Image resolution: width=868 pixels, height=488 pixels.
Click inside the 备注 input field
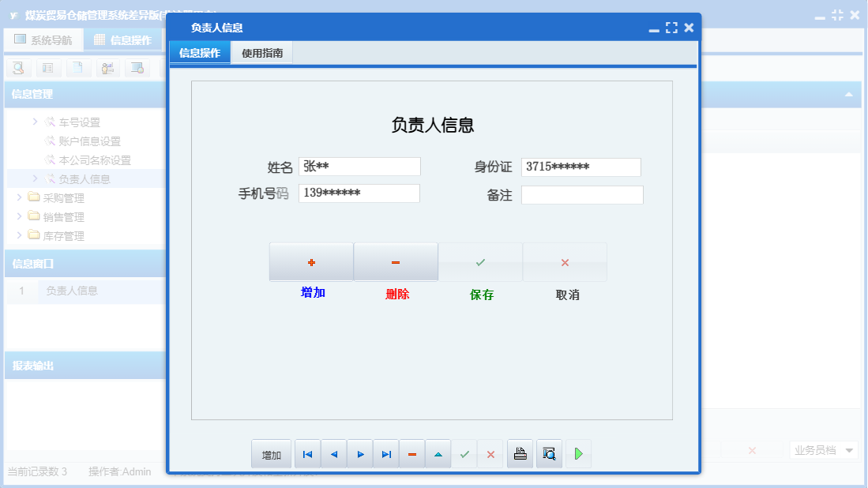pos(582,194)
